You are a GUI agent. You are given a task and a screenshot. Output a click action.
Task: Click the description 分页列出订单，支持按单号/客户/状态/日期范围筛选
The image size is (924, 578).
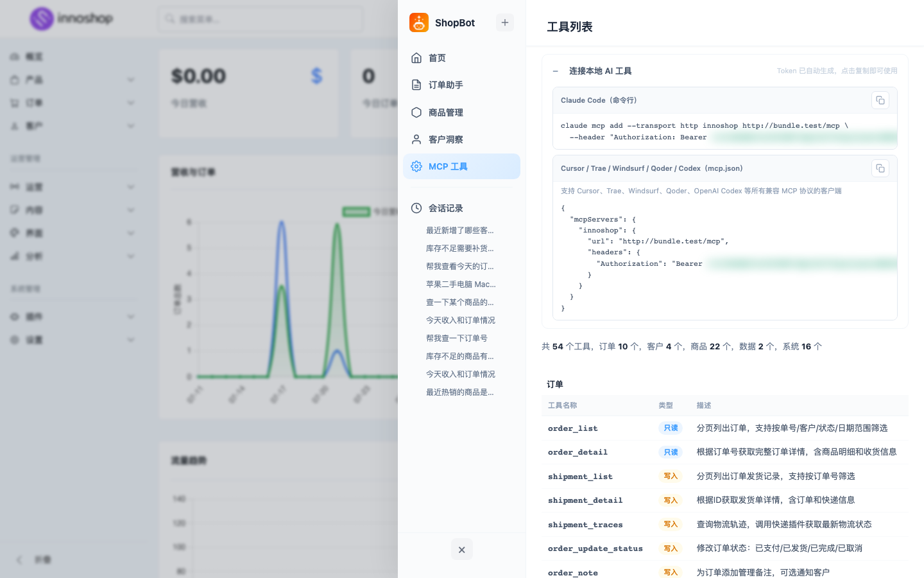point(792,428)
